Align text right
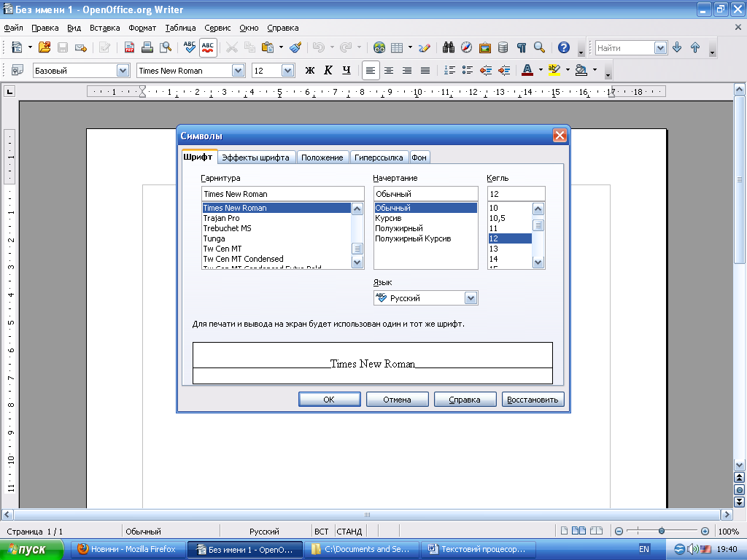Screen dimensions: 747x560 click(x=407, y=71)
